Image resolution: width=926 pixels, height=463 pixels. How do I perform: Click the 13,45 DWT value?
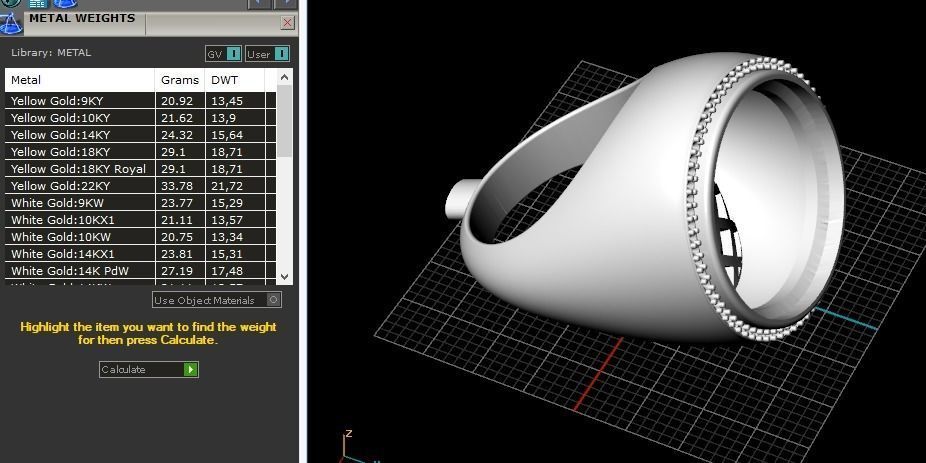point(227,101)
